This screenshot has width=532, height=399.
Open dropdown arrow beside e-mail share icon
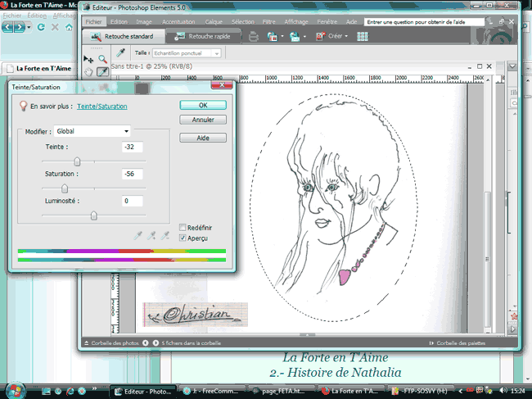[304, 36]
